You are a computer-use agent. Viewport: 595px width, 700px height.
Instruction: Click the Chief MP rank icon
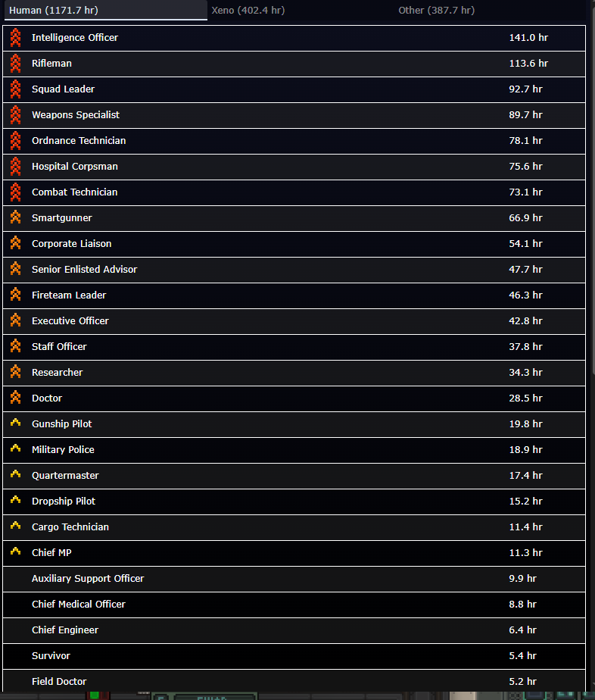point(15,552)
